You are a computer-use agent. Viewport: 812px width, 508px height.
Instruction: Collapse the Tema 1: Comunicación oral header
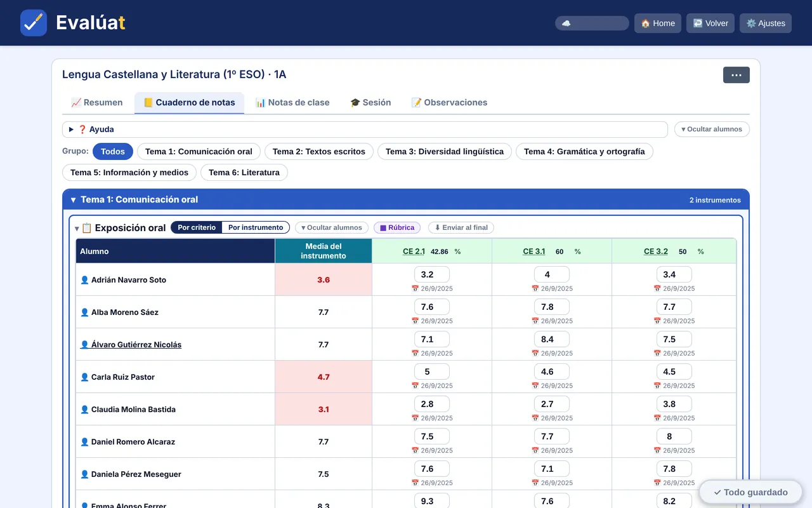pyautogui.click(x=406, y=199)
